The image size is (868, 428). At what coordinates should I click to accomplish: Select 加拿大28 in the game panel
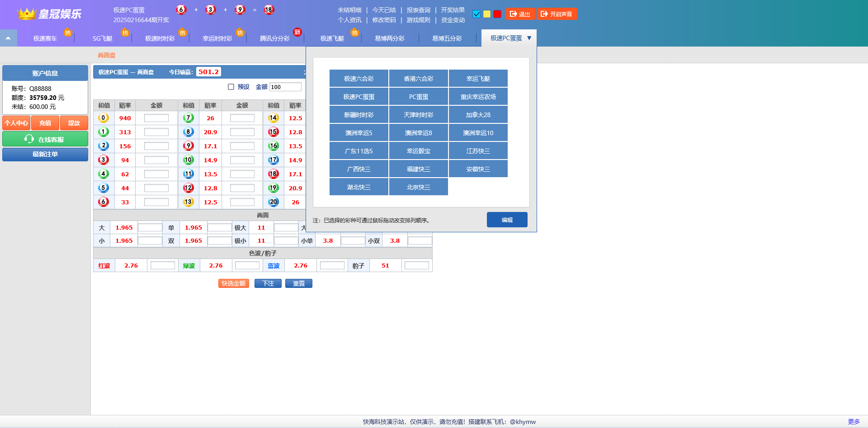click(478, 115)
